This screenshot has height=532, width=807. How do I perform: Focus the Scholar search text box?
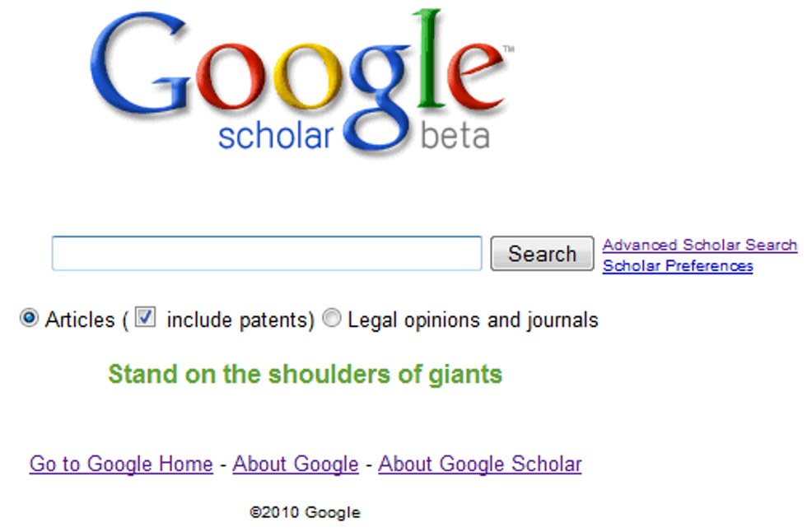click(266, 254)
